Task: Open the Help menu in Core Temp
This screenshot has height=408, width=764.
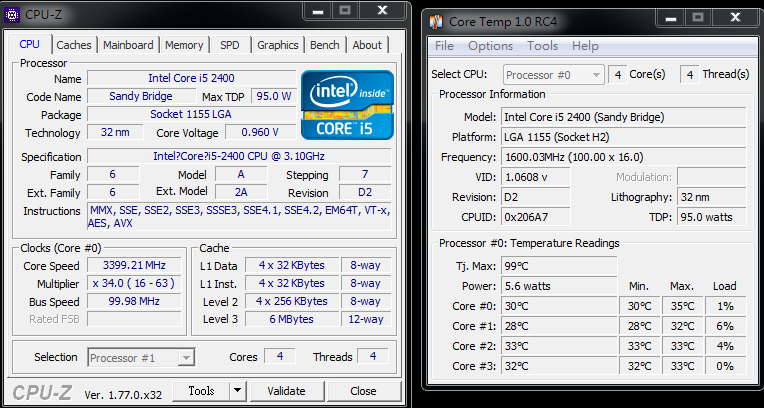Action: point(585,46)
